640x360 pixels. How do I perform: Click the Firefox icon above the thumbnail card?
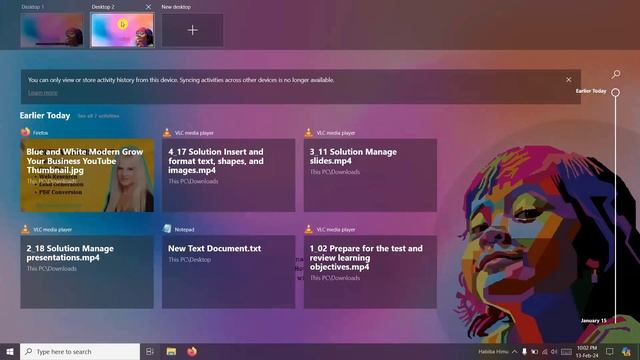click(x=25, y=132)
